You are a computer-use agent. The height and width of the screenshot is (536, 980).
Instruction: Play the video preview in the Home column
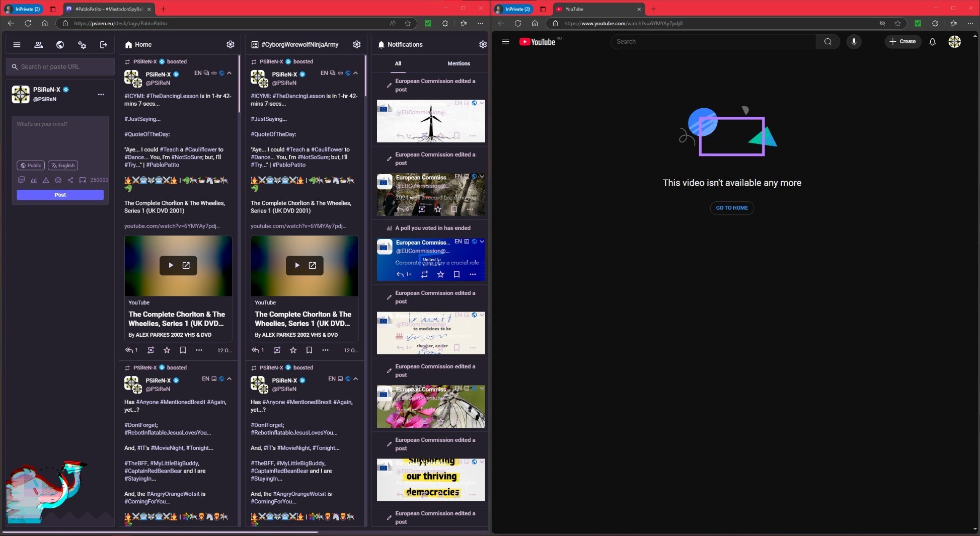[x=171, y=265]
